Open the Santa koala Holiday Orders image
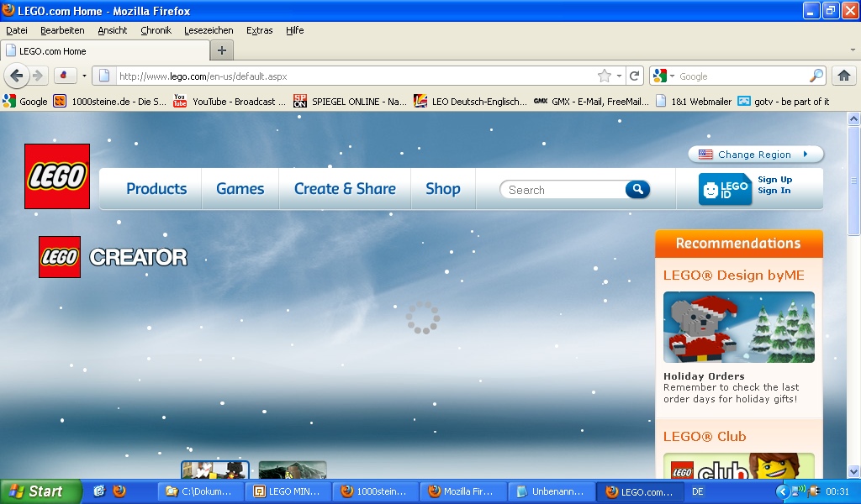Image resolution: width=861 pixels, height=504 pixels. (x=738, y=327)
